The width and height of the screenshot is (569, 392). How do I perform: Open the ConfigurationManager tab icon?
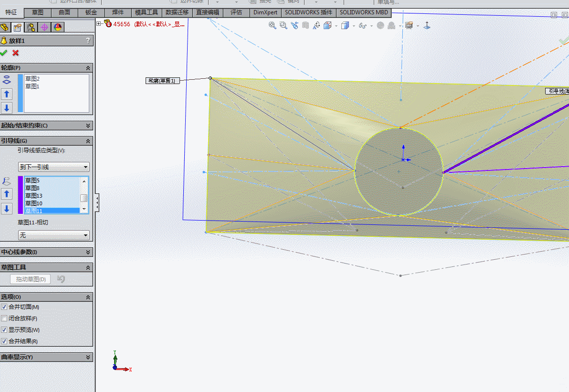(31, 27)
